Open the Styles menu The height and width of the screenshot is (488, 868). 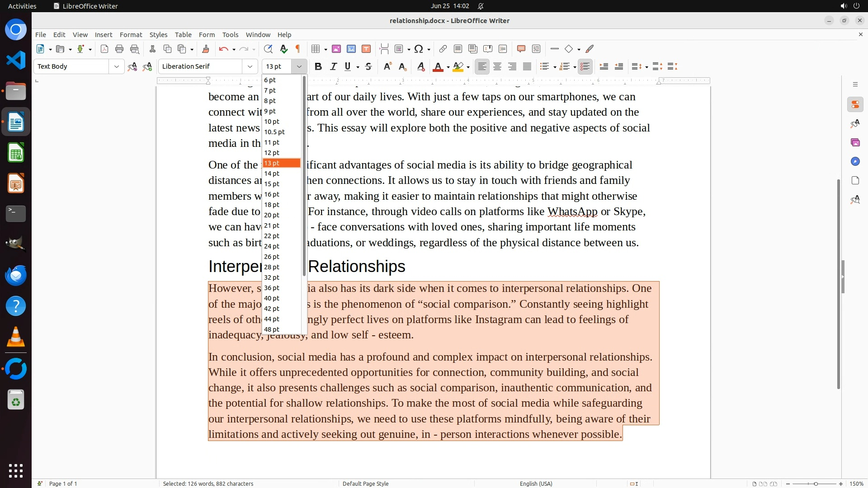click(158, 34)
